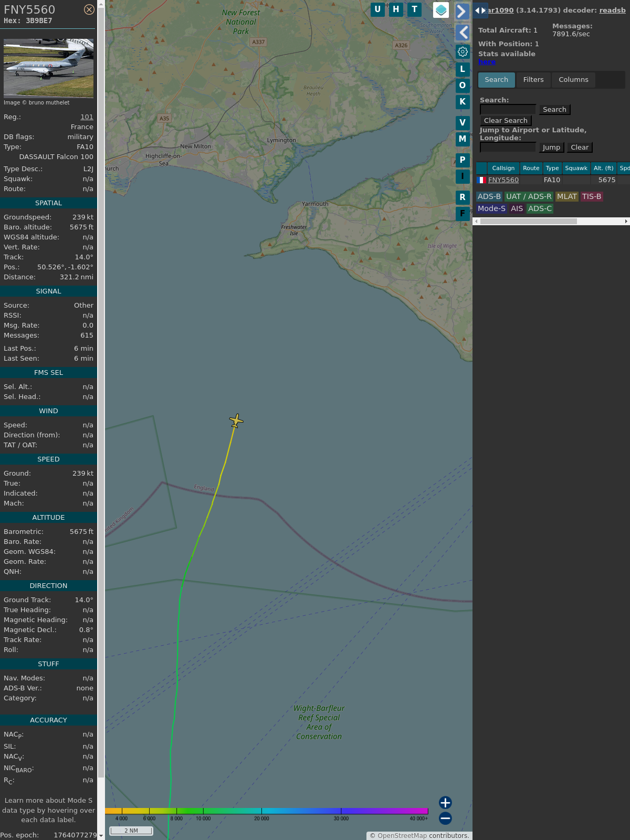630x840 pixels.
Task: Click the ACCURACY section header
Action: pyautogui.click(x=48, y=720)
